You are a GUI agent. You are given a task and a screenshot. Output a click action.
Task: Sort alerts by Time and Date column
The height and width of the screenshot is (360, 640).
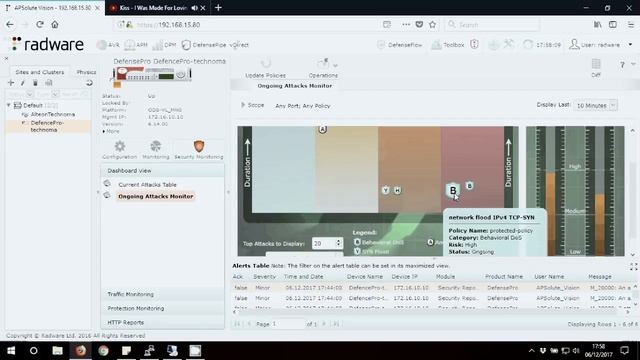[x=303, y=277]
